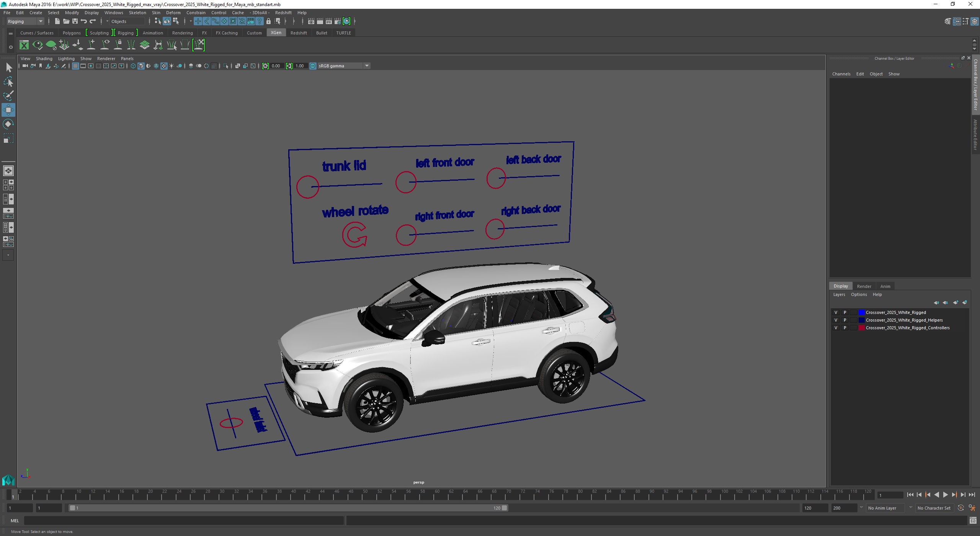This screenshot has height=536, width=980.
Task: Toggle visibility of Crossover_2025_White_Rigged_Helpers layer
Action: click(x=836, y=320)
